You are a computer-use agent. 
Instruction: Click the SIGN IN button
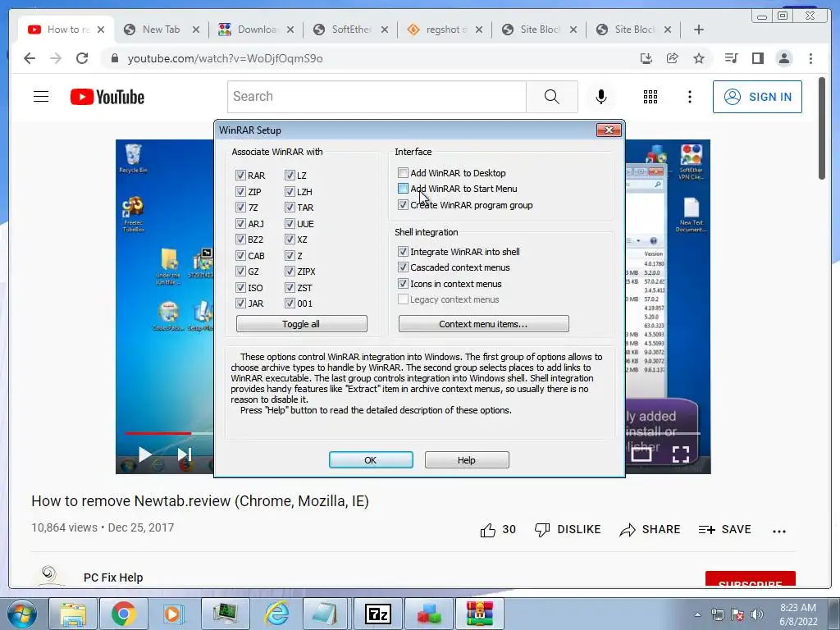tap(757, 97)
